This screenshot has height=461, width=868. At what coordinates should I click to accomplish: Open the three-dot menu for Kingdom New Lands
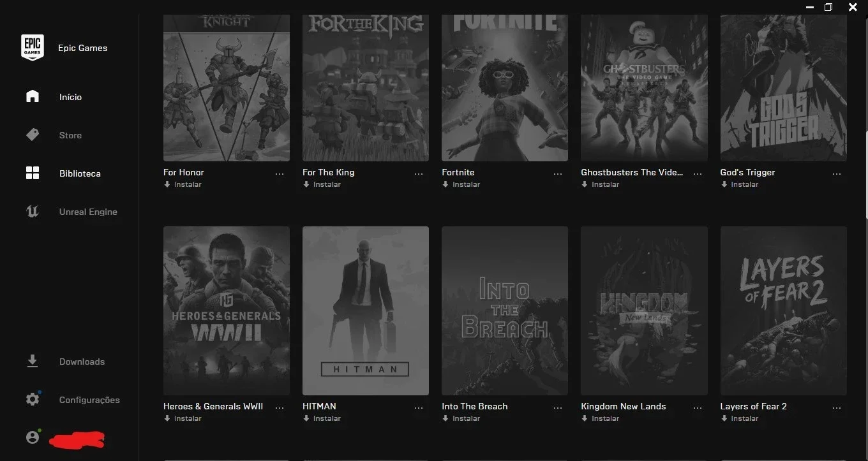[x=698, y=407]
